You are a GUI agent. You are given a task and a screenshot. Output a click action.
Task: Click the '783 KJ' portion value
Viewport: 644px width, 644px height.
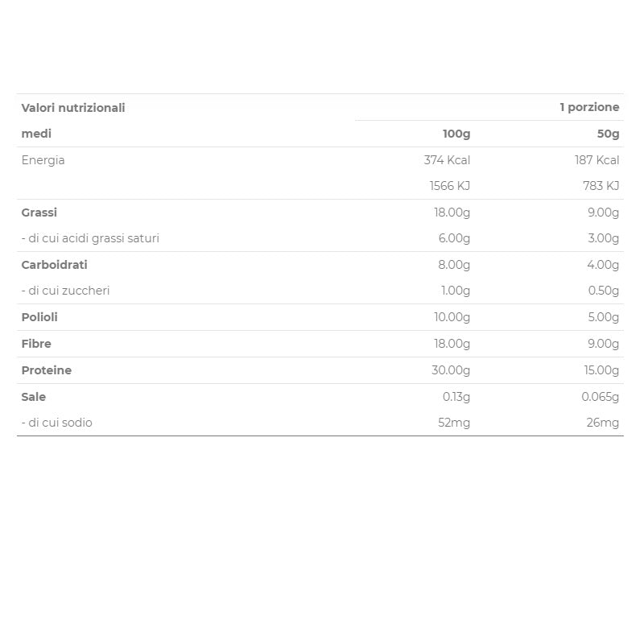pyautogui.click(x=601, y=186)
